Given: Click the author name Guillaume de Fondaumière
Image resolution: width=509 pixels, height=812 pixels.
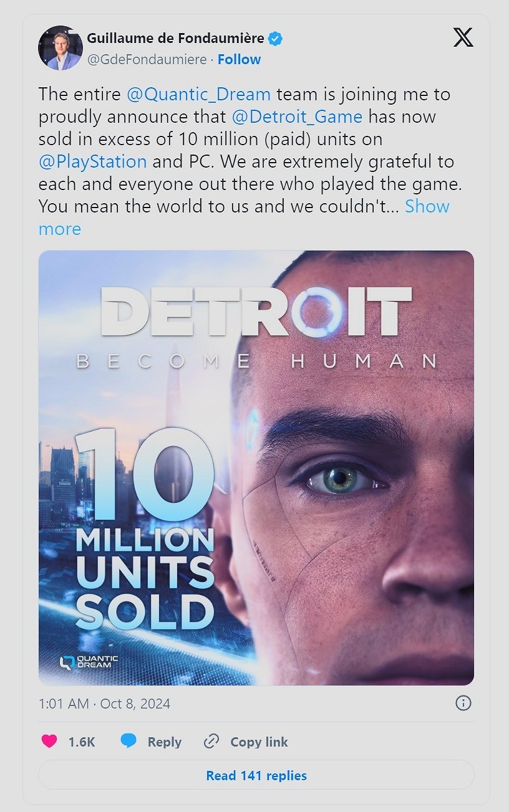Looking at the screenshot, I should coord(175,39).
